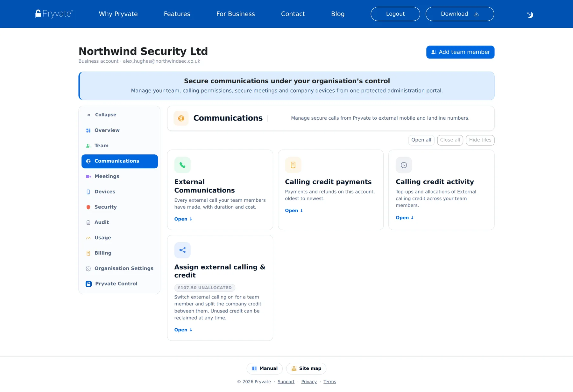Click the Site map hierarchy icon
The image size is (573, 392).
pos(294,368)
